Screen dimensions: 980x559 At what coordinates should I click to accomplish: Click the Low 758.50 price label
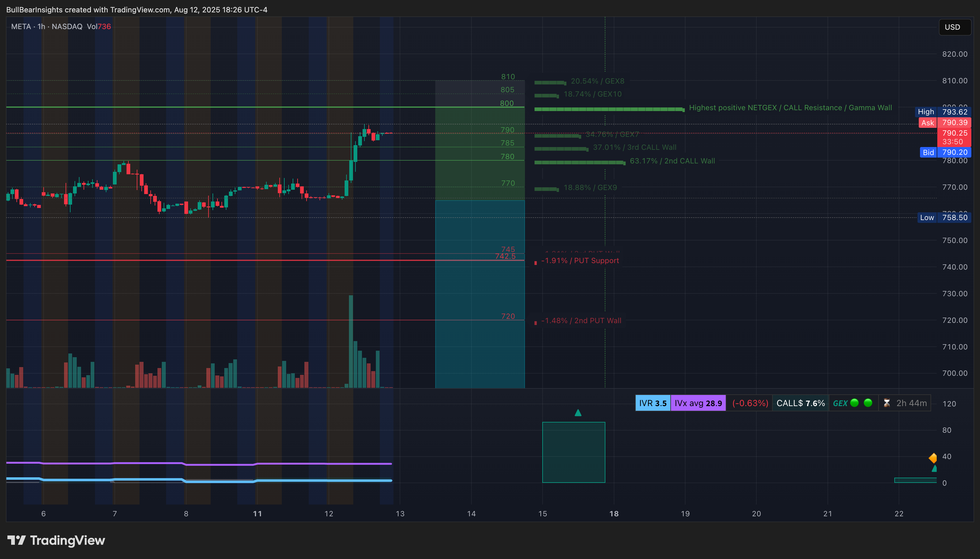944,217
